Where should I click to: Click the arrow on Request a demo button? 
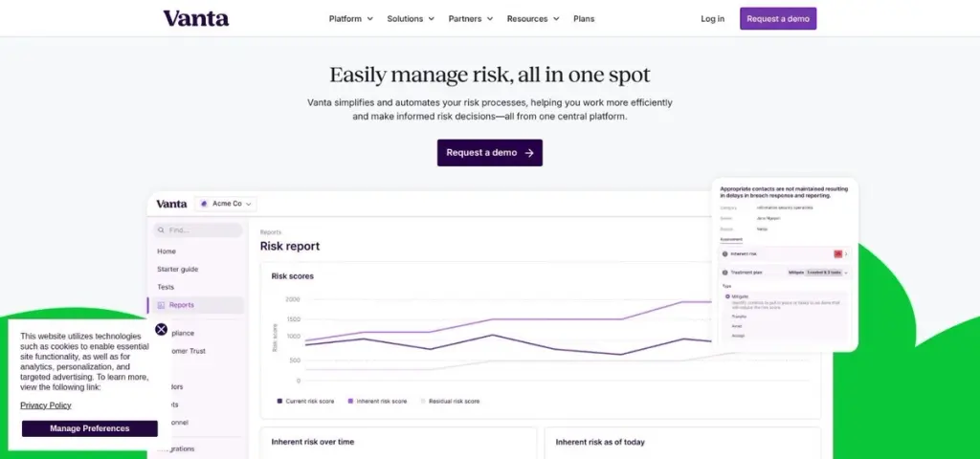point(529,153)
